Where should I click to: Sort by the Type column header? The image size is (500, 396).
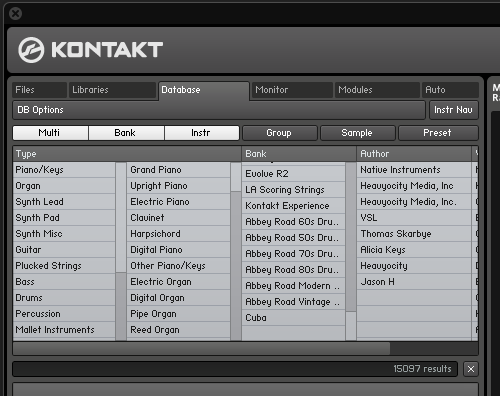click(x=127, y=154)
